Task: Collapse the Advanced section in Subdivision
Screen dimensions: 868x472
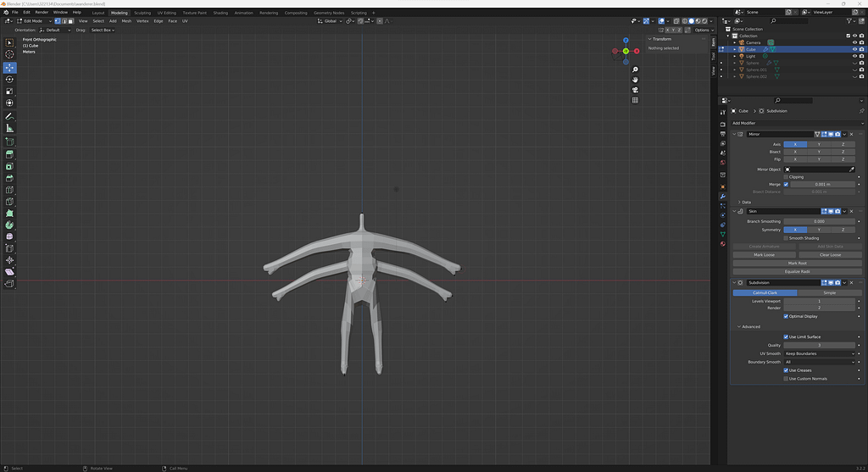Action: [x=748, y=327]
